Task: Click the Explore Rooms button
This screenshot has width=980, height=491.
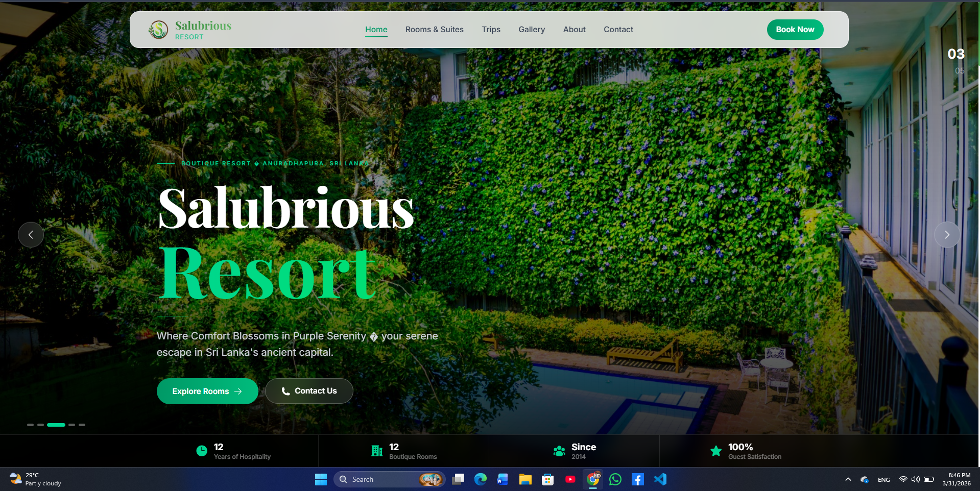Action: click(207, 391)
